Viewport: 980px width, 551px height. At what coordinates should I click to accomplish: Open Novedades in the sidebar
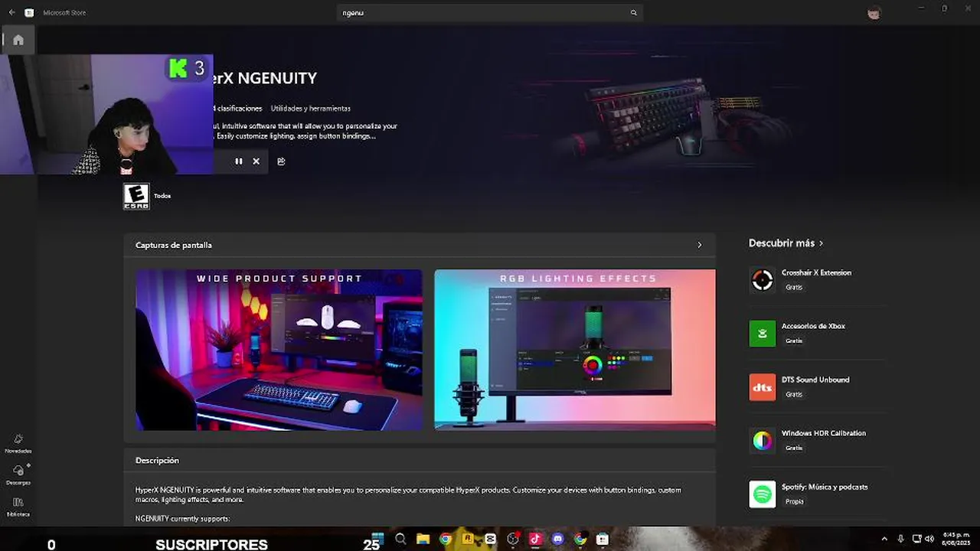(x=18, y=443)
